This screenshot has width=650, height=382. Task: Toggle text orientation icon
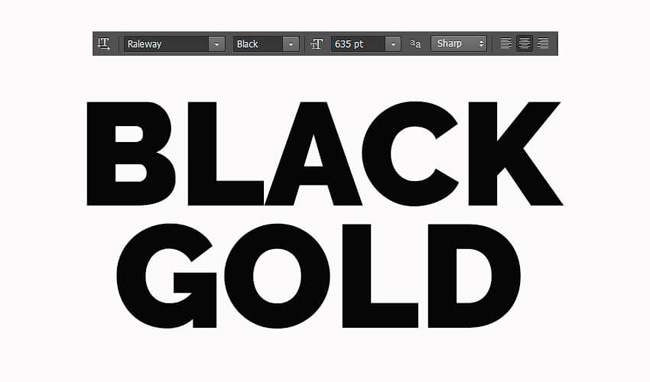104,44
